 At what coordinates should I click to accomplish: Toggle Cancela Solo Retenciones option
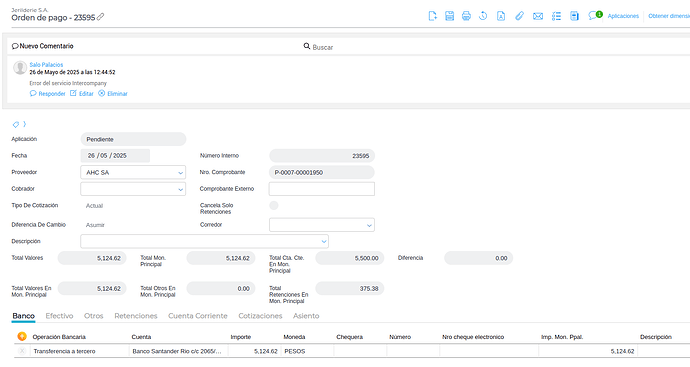pyautogui.click(x=274, y=206)
